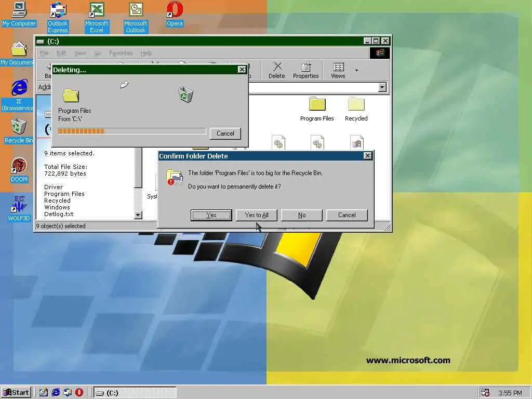
Task: Click the Views toolbar button
Action: (x=338, y=71)
